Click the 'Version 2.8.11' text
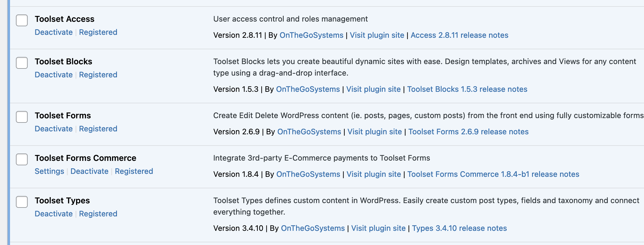 tap(238, 35)
